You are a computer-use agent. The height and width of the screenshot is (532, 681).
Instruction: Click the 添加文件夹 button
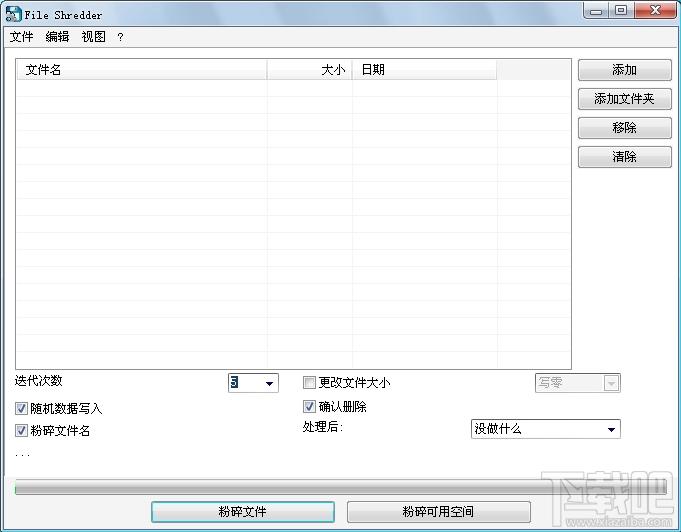[625, 99]
